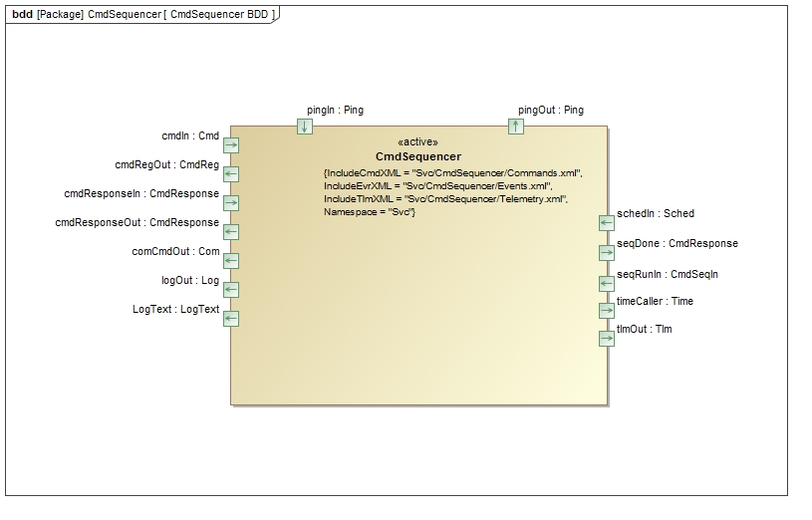
Task: Click the CmdSequencer block name
Action: (417, 157)
